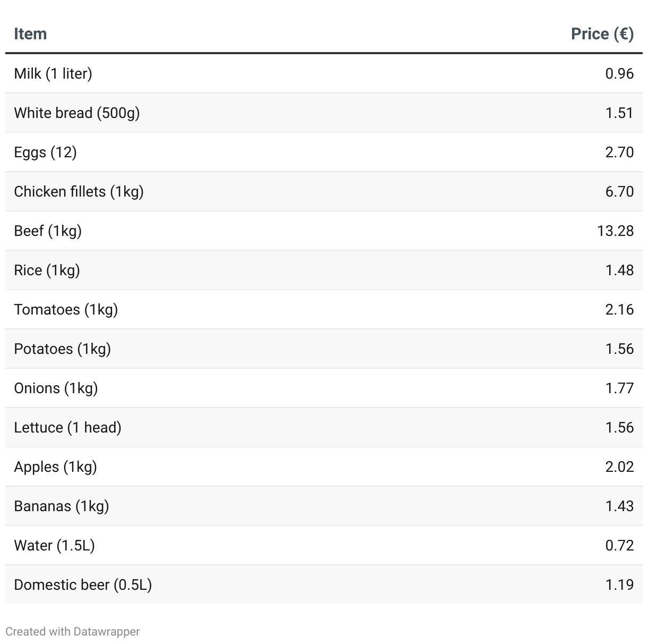Click the 6.70 chicken fillets price

(619, 191)
